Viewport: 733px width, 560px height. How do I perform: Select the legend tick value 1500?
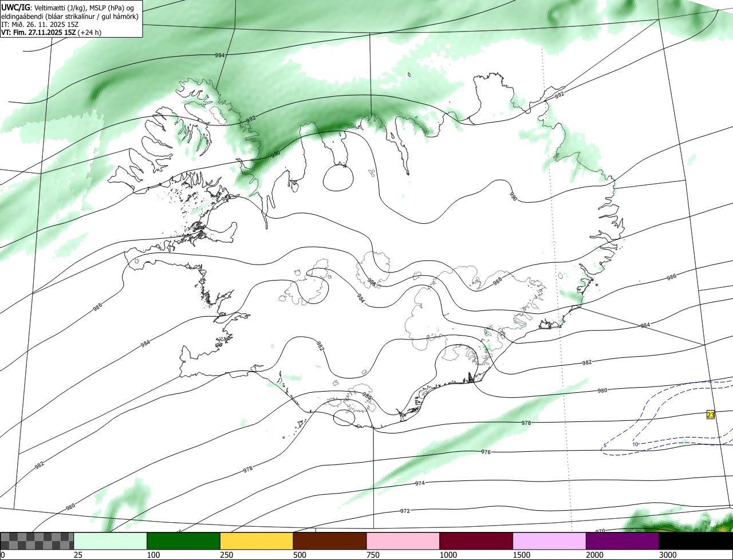[x=522, y=555]
